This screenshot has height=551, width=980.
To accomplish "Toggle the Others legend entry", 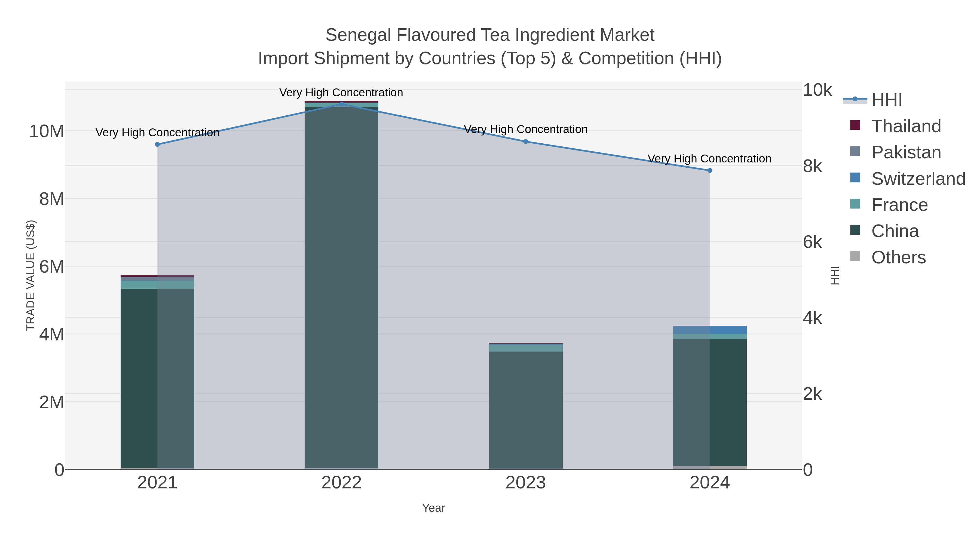I will click(x=887, y=257).
